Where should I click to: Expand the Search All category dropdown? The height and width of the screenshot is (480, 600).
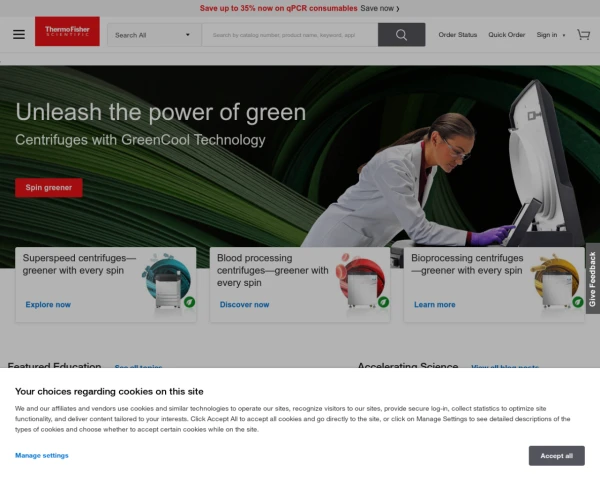point(154,35)
